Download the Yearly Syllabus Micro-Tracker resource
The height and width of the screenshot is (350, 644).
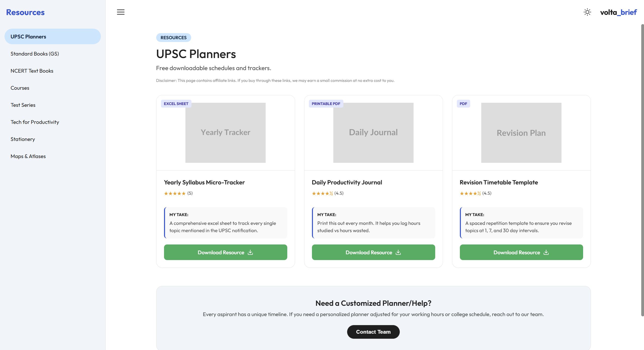click(225, 252)
